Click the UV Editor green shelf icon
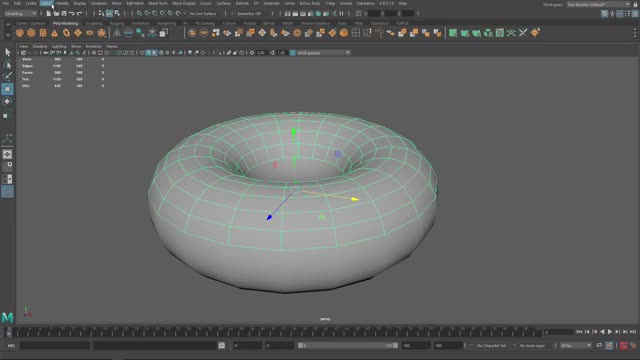The width and height of the screenshot is (640, 360). pos(500,33)
